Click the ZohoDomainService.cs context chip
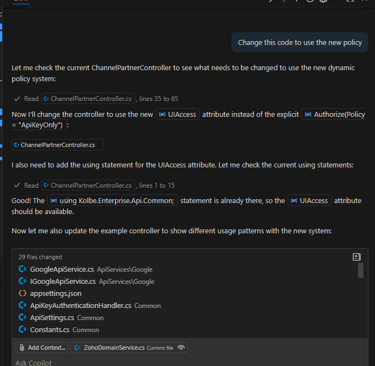375x366 pixels. (129, 348)
